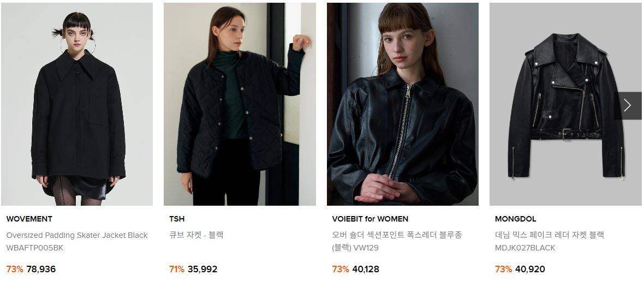Screen dimensions: 644x287
Task: Open 큐브 자켓 - 블랙 product title
Action: [196, 235]
